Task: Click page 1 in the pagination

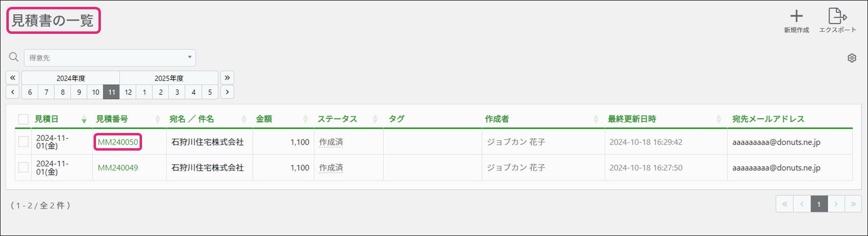Action: pyautogui.click(x=819, y=204)
